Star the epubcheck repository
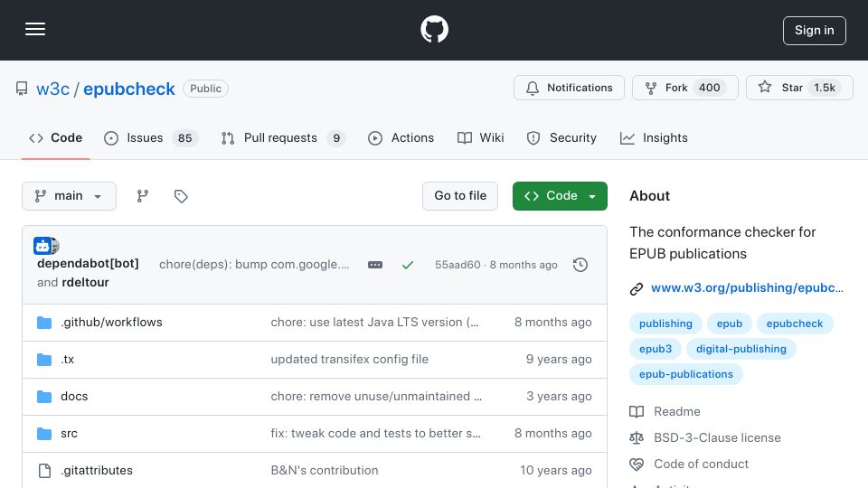The image size is (868, 488). coord(798,88)
